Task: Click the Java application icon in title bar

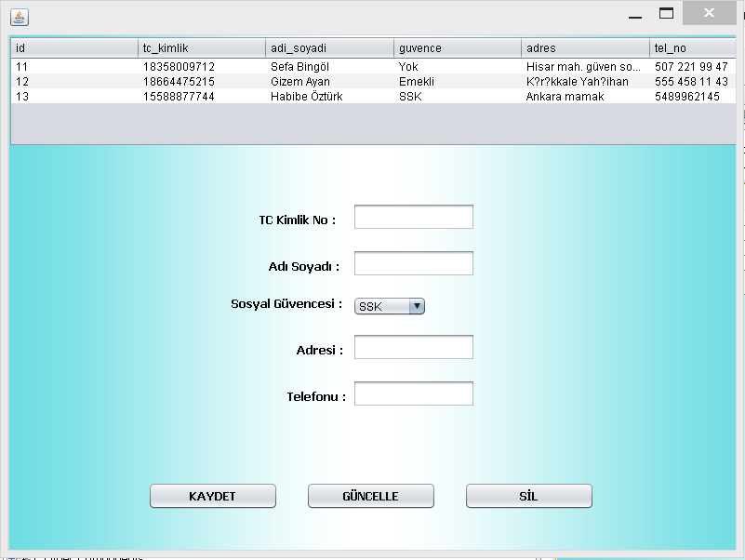Action: point(20,17)
